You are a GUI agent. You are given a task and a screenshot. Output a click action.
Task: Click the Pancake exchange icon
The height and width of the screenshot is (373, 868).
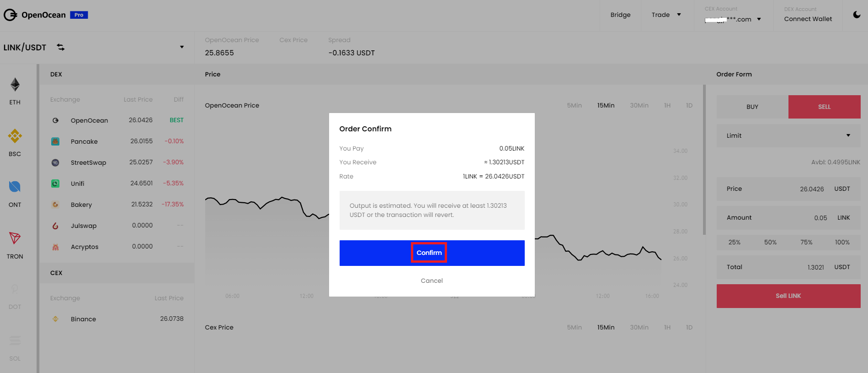[55, 141]
